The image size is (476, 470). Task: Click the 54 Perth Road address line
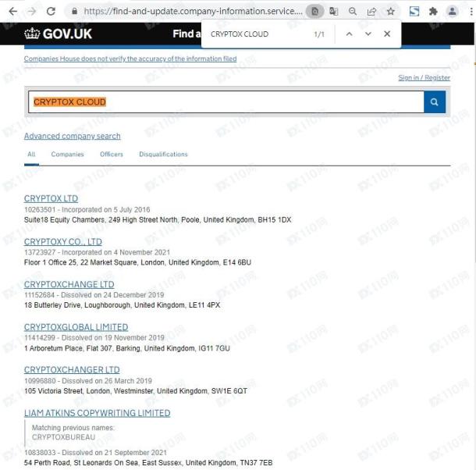(x=148, y=463)
